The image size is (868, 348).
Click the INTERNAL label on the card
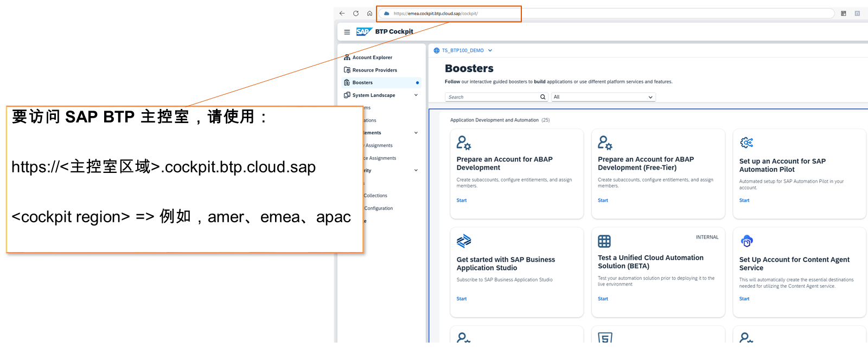pos(707,237)
